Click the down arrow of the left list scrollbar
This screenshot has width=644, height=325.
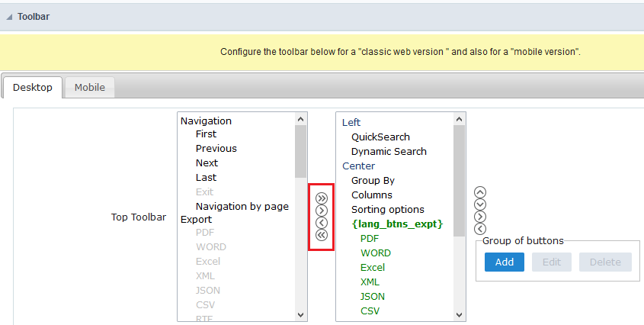point(300,315)
